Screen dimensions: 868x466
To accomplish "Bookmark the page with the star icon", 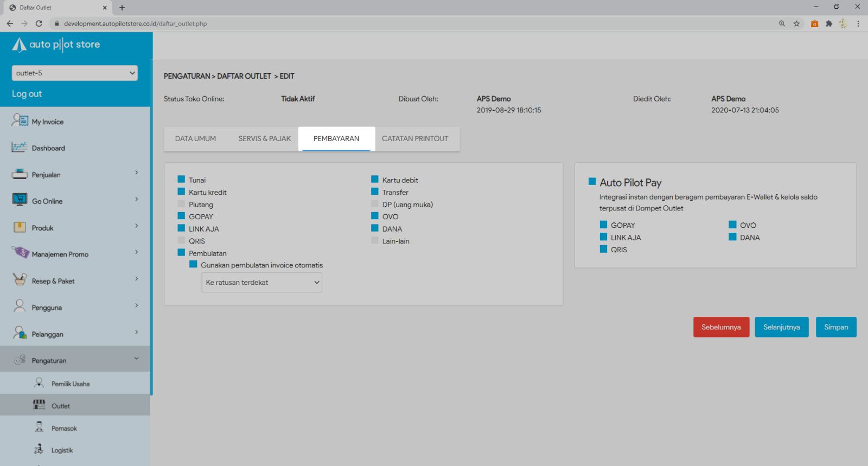I will (x=796, y=23).
